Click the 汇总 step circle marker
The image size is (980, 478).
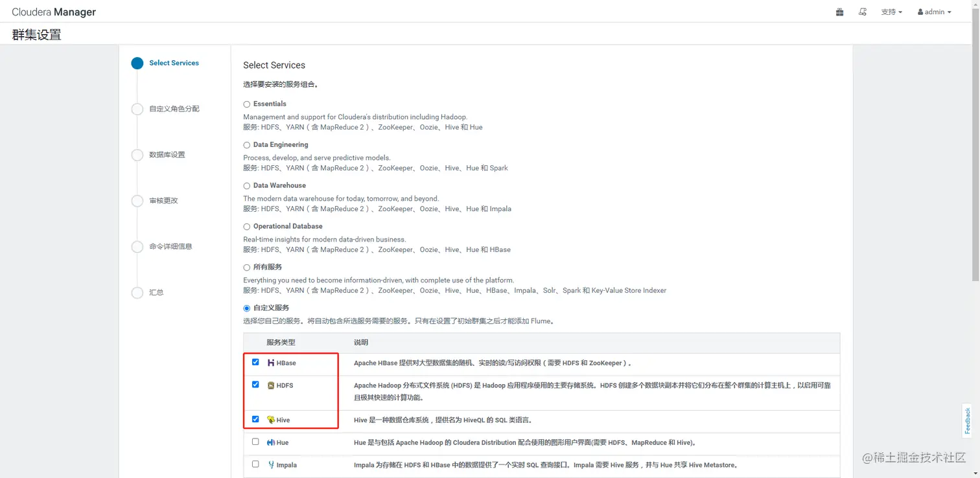click(137, 293)
